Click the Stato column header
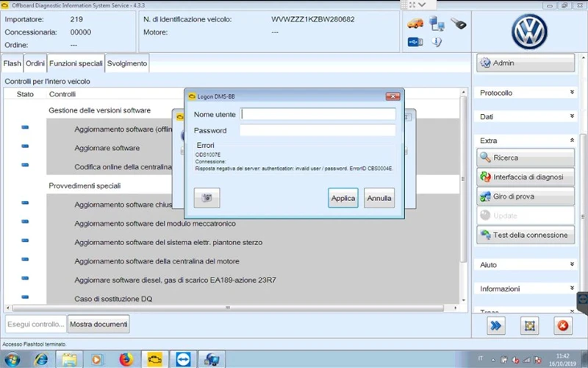The width and height of the screenshot is (588, 368). tap(25, 94)
